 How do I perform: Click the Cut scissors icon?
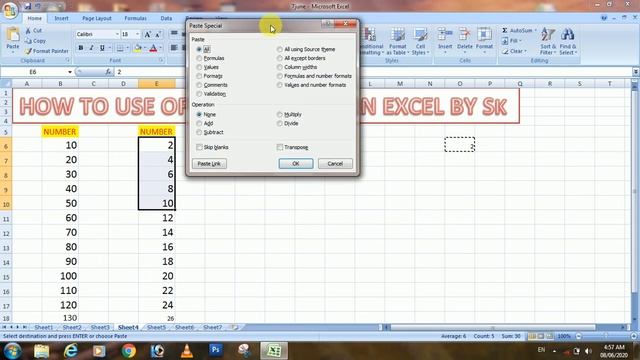28,31
